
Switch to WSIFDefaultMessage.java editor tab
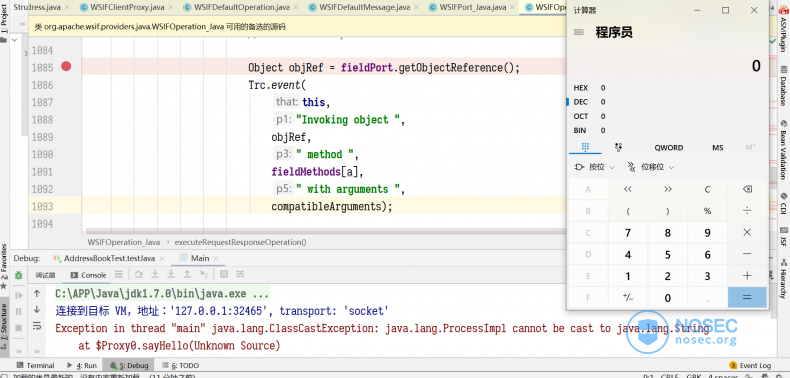(365, 7)
